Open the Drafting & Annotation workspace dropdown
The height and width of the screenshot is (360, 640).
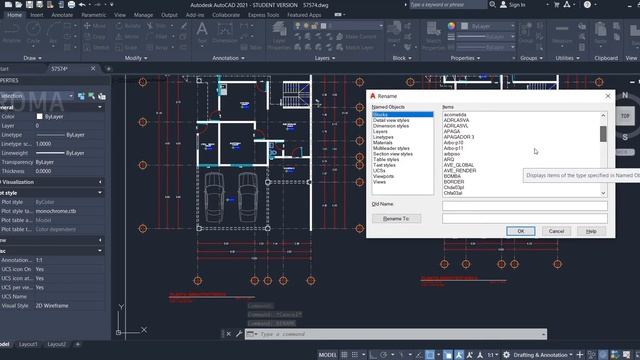(x=543, y=355)
